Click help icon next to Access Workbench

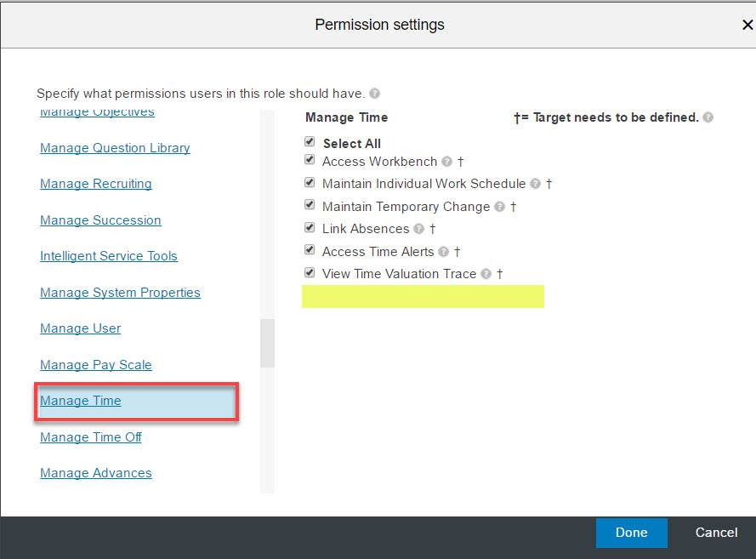coord(447,162)
